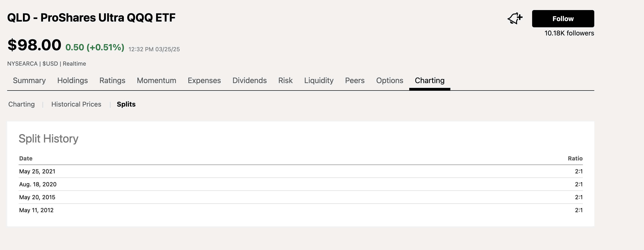
Task: Open the Options tab
Action: coord(389,80)
